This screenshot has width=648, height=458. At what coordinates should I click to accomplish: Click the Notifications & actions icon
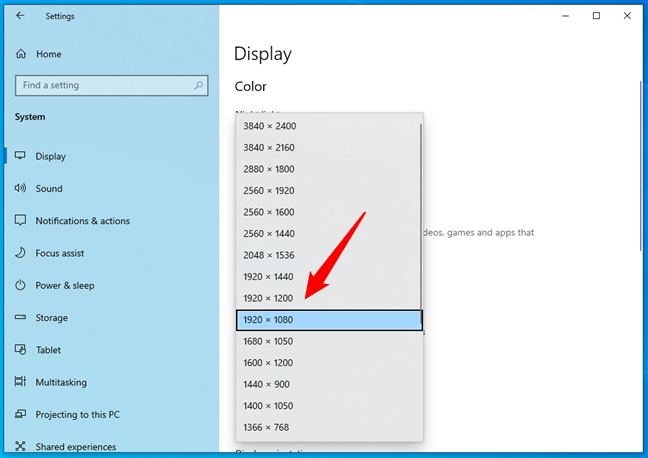click(20, 220)
